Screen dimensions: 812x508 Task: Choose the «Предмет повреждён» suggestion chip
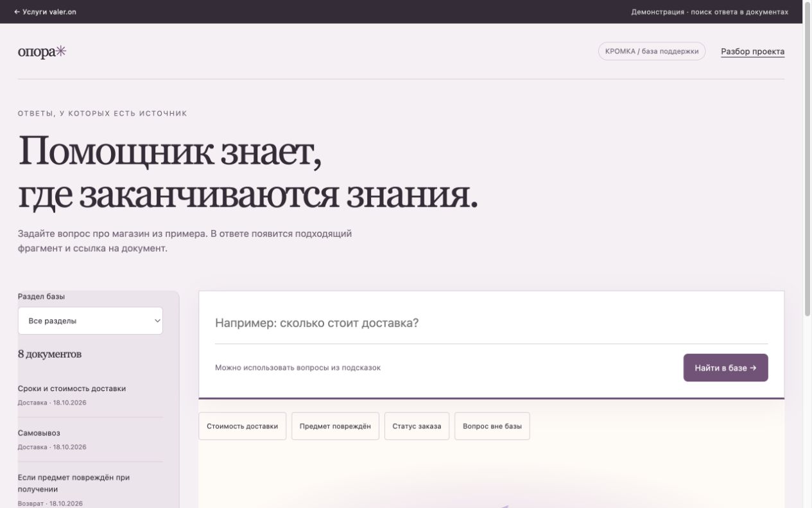pos(335,426)
